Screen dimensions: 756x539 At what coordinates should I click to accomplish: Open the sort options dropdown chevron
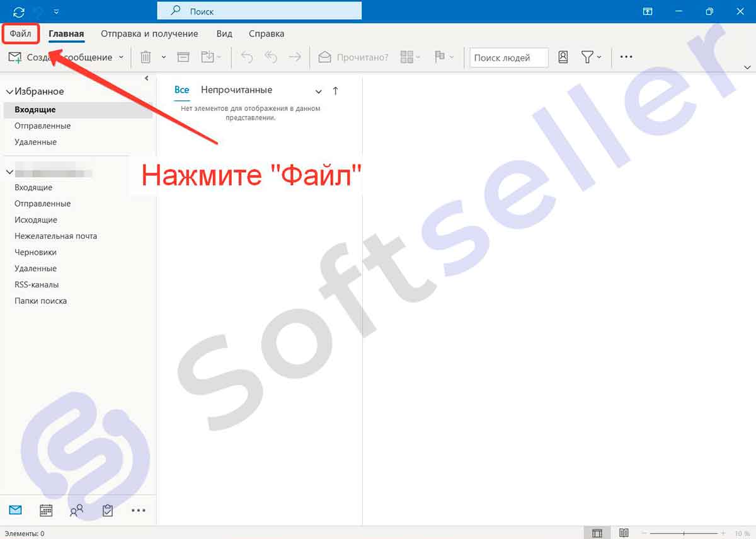pyautogui.click(x=319, y=91)
